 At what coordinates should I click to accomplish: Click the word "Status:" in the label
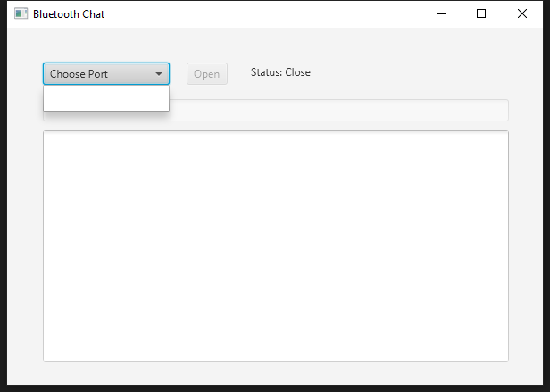pos(266,72)
